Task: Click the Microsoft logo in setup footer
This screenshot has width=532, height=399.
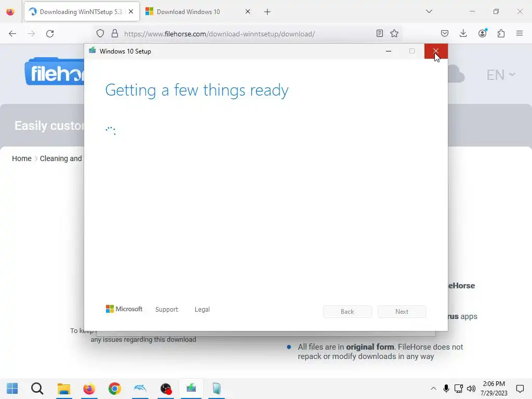Action: click(x=124, y=309)
